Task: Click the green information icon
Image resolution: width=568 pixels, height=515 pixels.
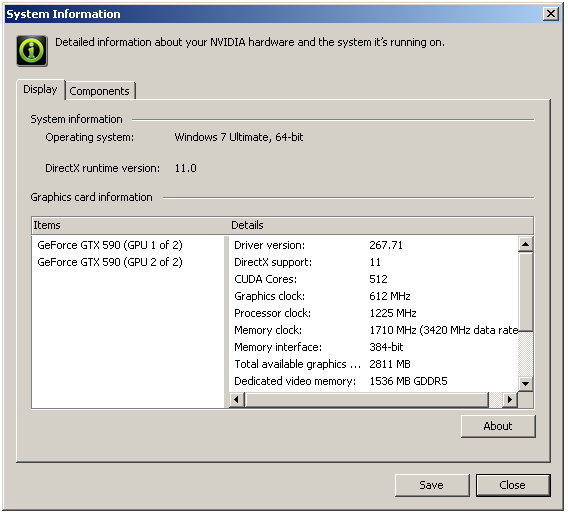Action: (32, 51)
